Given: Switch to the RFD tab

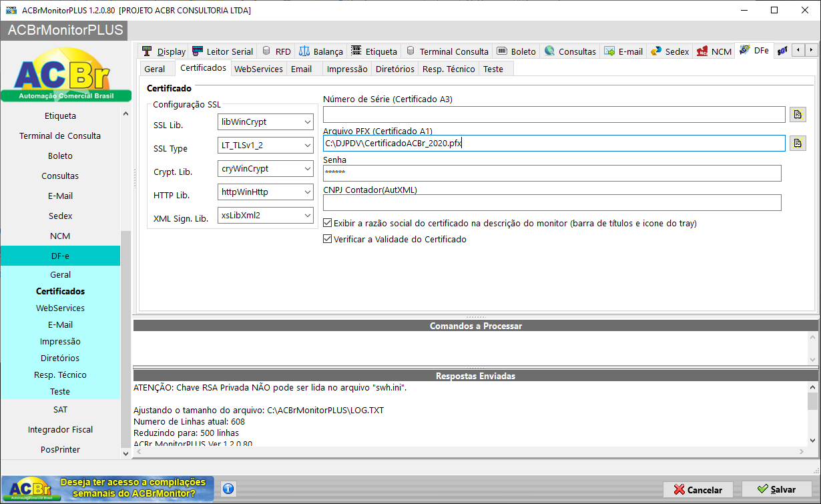Looking at the screenshot, I should click(x=276, y=51).
